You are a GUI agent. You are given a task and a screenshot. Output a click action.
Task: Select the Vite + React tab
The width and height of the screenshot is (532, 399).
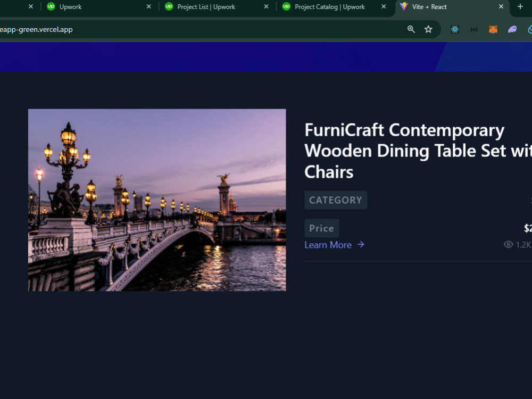click(x=451, y=7)
